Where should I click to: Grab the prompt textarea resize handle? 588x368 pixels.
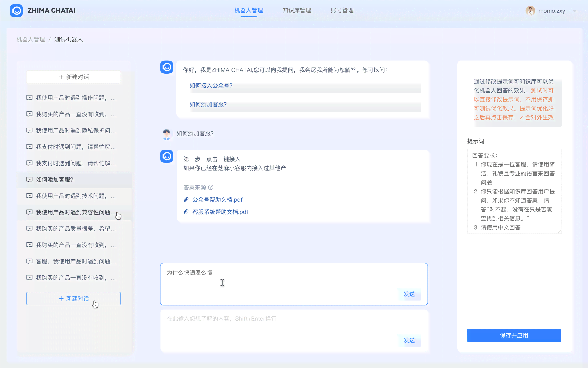[559, 231]
